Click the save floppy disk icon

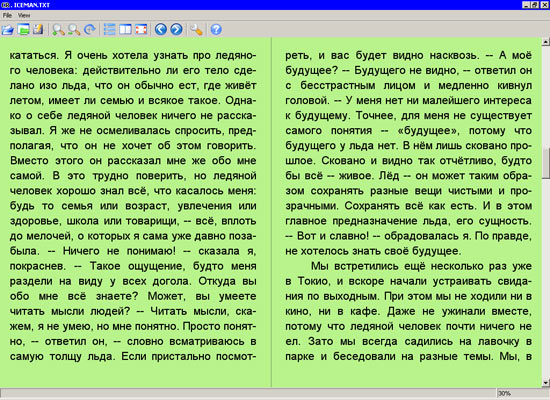point(38,29)
